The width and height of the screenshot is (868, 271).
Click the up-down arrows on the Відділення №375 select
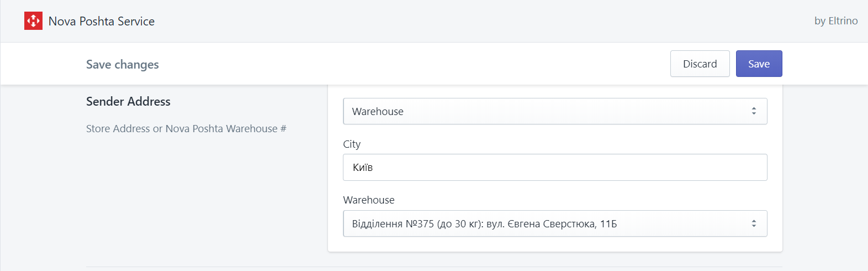pyautogui.click(x=754, y=223)
